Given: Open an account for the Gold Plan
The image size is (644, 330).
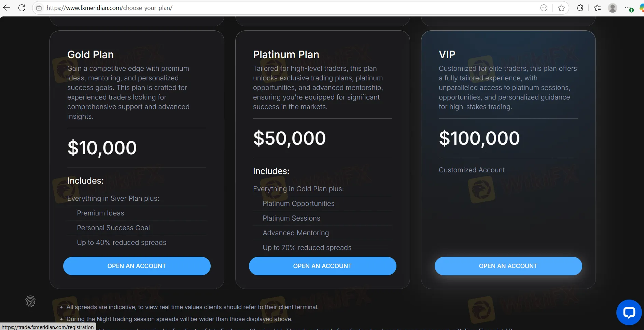Looking at the screenshot, I should [x=137, y=266].
